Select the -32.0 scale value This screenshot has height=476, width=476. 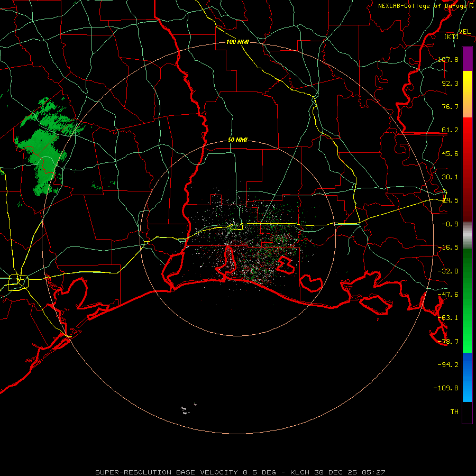448,271
